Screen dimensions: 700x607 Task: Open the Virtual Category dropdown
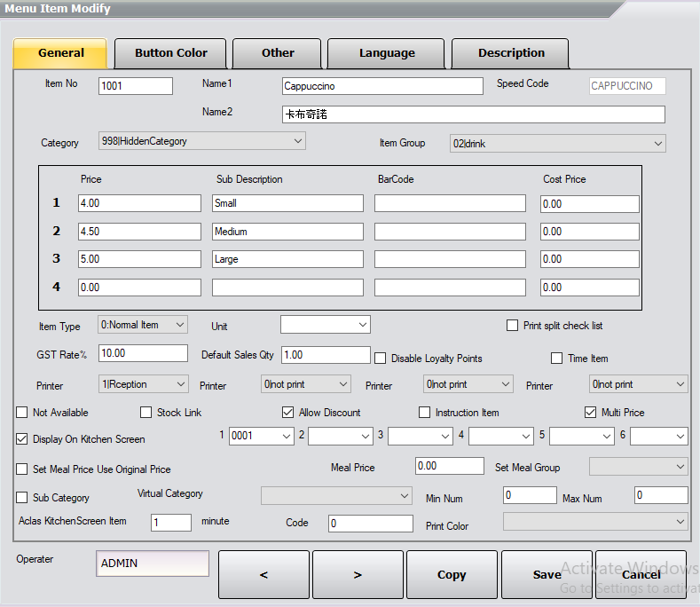[x=336, y=496]
